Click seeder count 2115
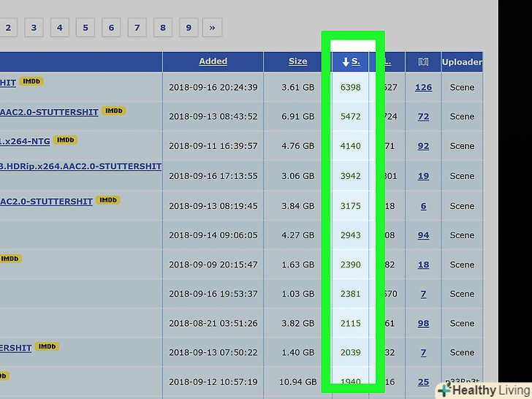Viewport: 532px width, 399px height. (x=351, y=324)
